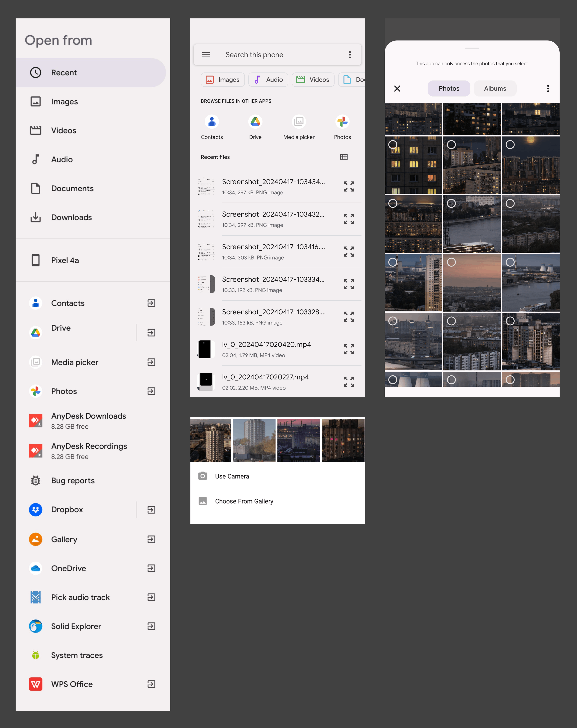
Task: Expand preview of lv_0_20240417020420.mp4
Action: [349, 349]
